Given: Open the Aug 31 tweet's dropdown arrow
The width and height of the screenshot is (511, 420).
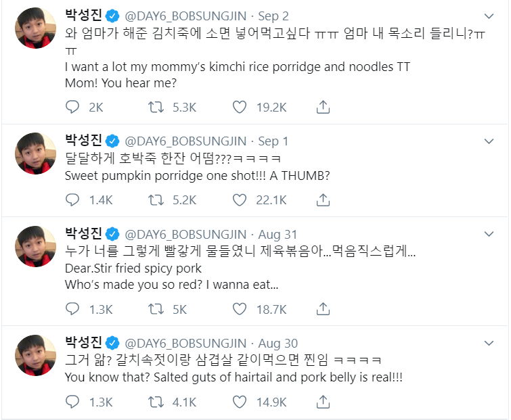Looking at the screenshot, I should pyautogui.click(x=489, y=234).
